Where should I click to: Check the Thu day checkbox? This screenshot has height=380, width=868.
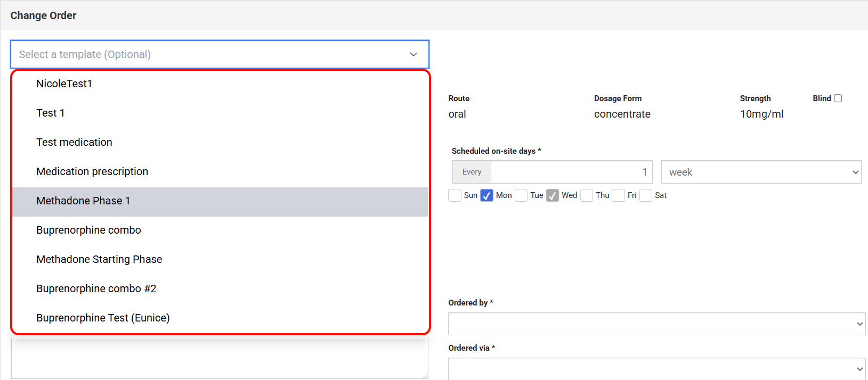click(x=587, y=195)
